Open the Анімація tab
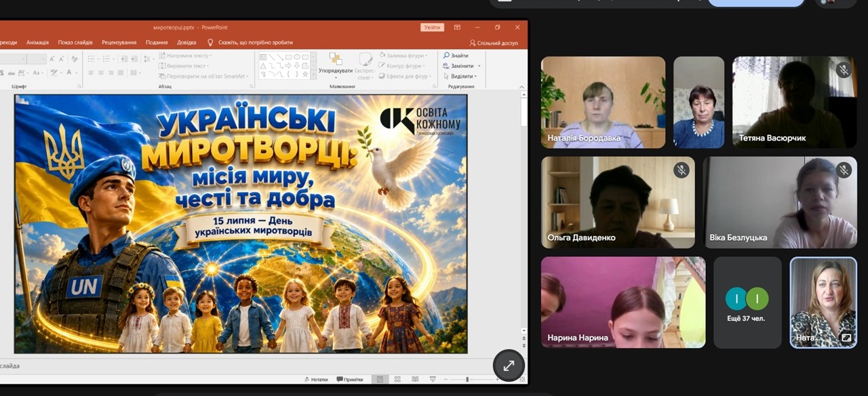The height and width of the screenshot is (396, 868). click(37, 42)
